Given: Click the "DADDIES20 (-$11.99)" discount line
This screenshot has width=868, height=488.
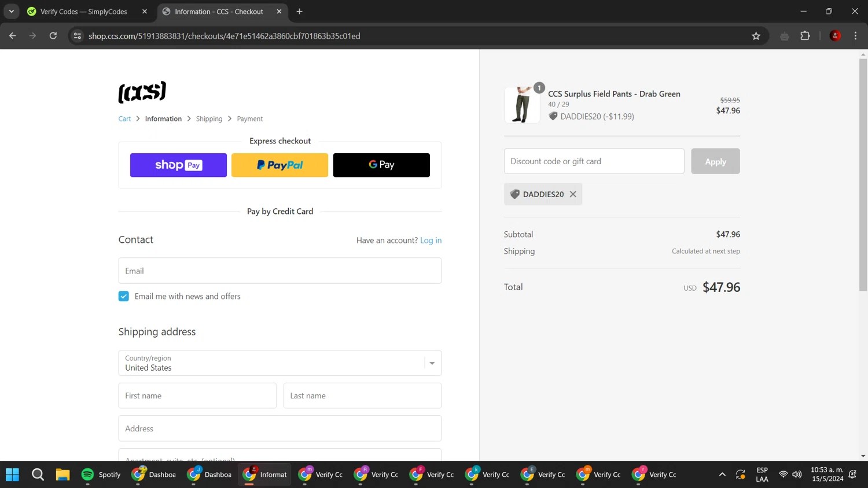Looking at the screenshot, I should coord(597,116).
